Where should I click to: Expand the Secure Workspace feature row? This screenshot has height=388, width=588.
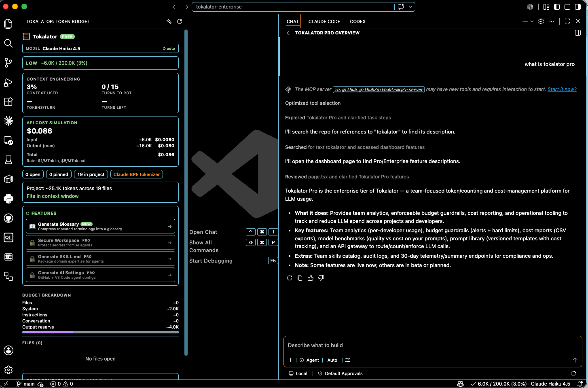click(x=100, y=243)
